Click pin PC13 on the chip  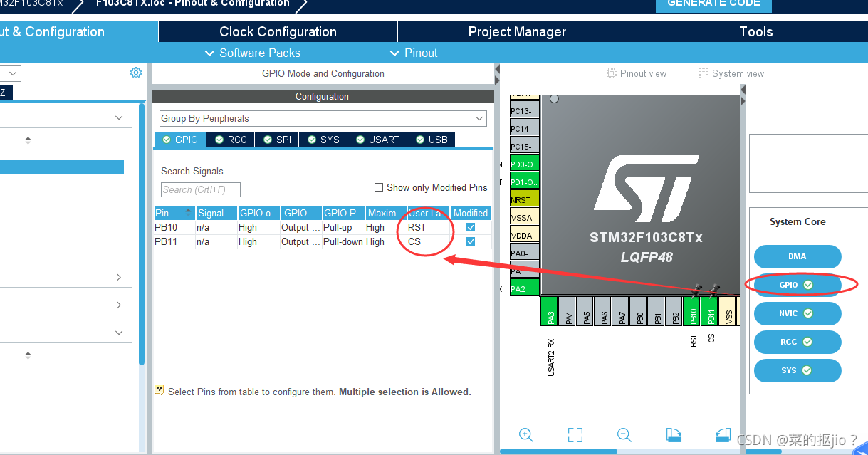click(525, 110)
